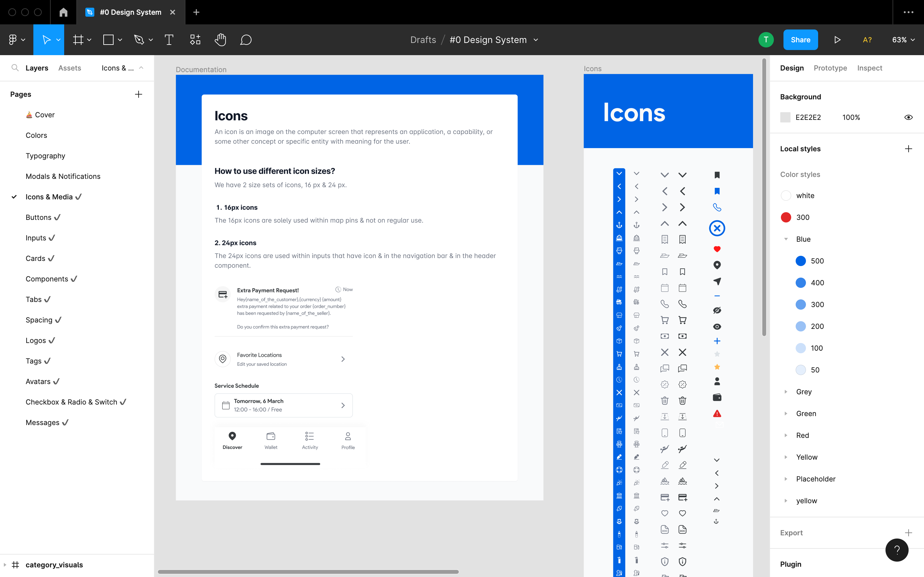The height and width of the screenshot is (577, 924).
Task: Add a new page with plus button
Action: [x=139, y=94]
